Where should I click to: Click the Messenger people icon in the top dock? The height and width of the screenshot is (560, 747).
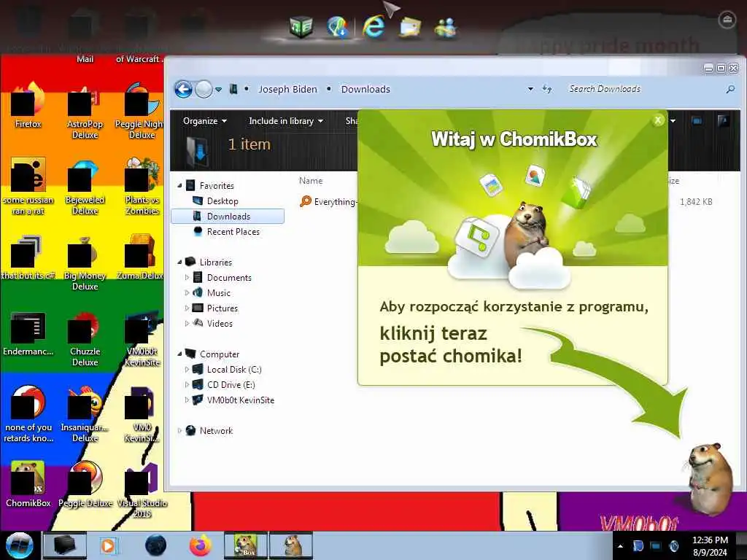click(446, 27)
